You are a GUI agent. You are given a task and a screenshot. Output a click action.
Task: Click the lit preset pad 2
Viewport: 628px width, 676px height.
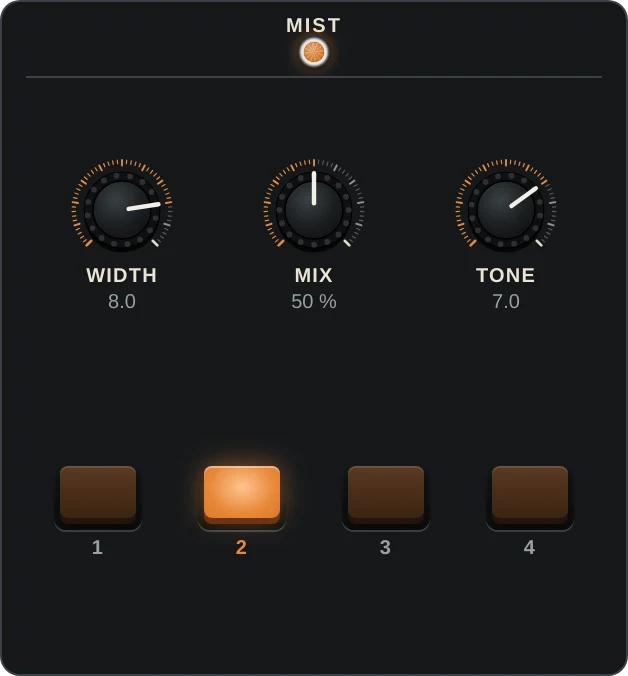pos(242,495)
